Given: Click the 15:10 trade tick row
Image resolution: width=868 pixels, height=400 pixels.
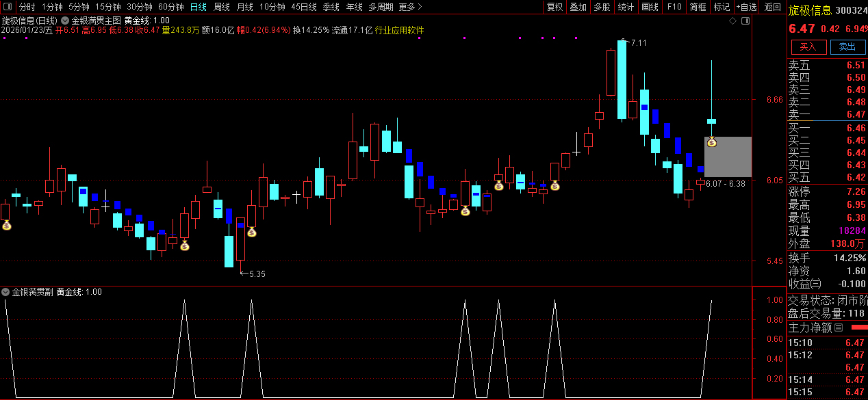Looking at the screenshot, I should click(x=827, y=343).
